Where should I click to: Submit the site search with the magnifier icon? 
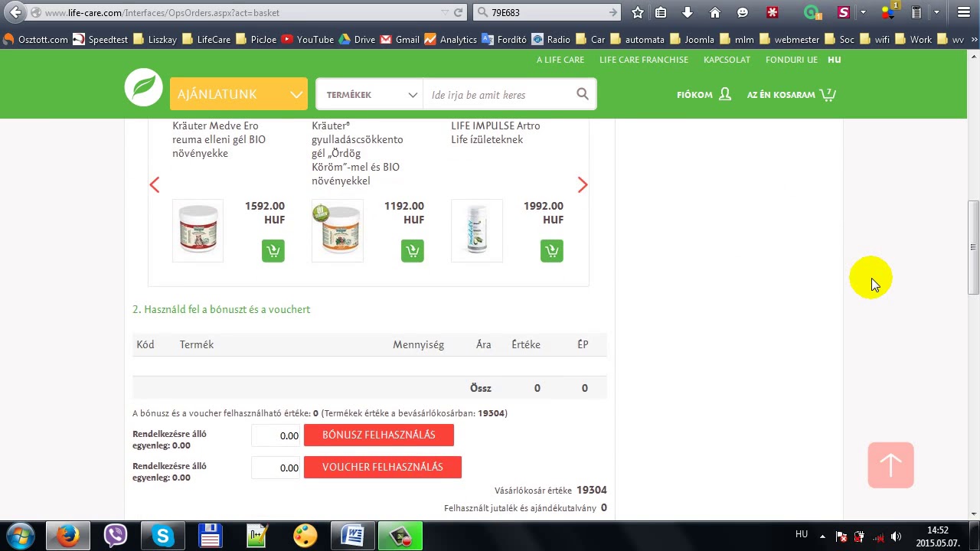click(583, 94)
